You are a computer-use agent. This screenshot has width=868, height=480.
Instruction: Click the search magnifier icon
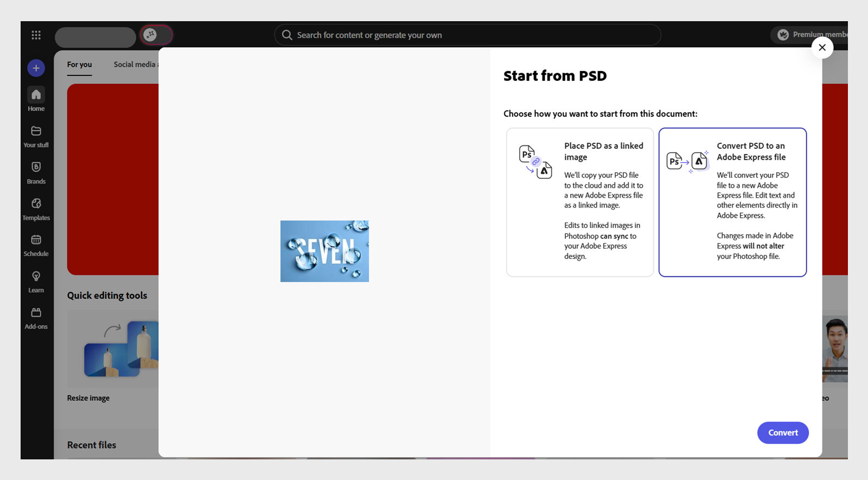click(x=287, y=35)
